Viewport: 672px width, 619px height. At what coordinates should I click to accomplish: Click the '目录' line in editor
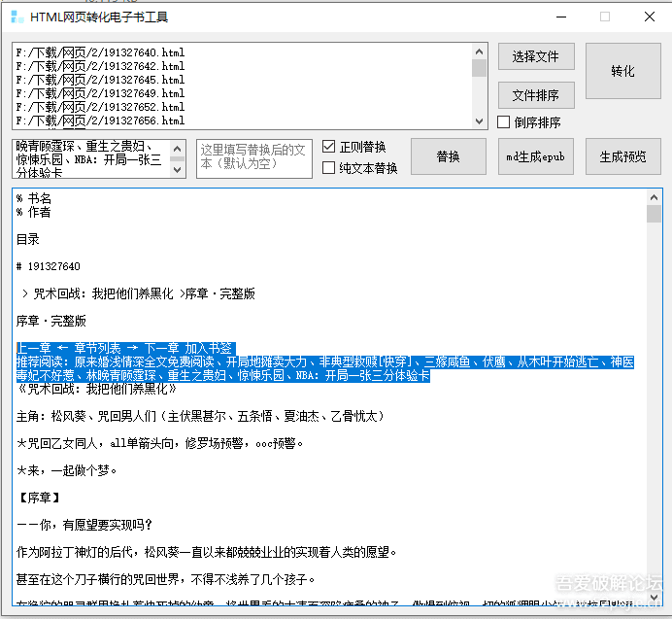28,239
